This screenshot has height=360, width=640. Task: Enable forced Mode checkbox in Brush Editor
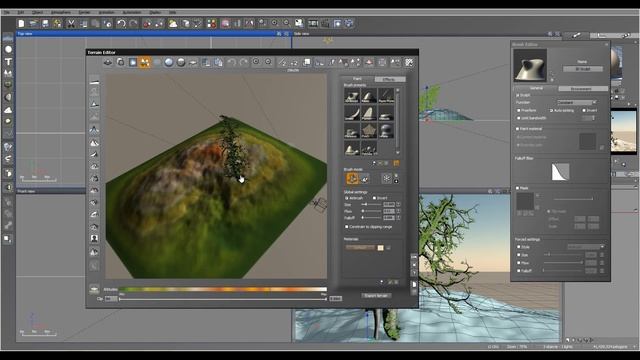click(518, 247)
